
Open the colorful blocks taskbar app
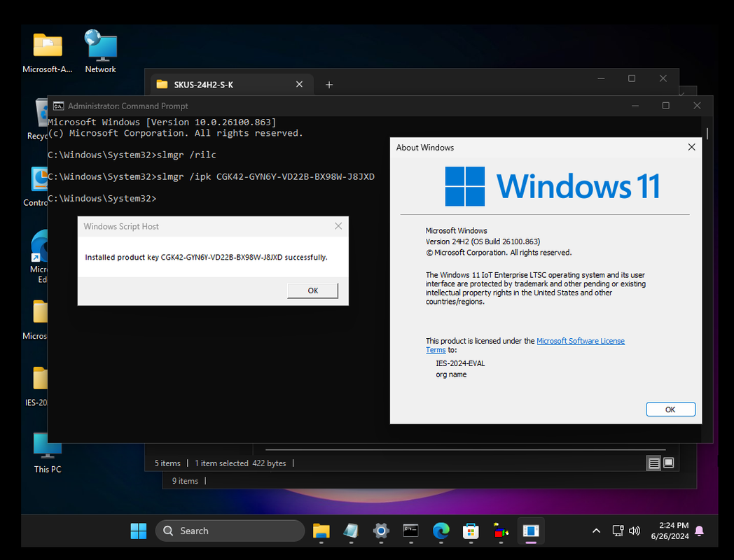coord(501,531)
